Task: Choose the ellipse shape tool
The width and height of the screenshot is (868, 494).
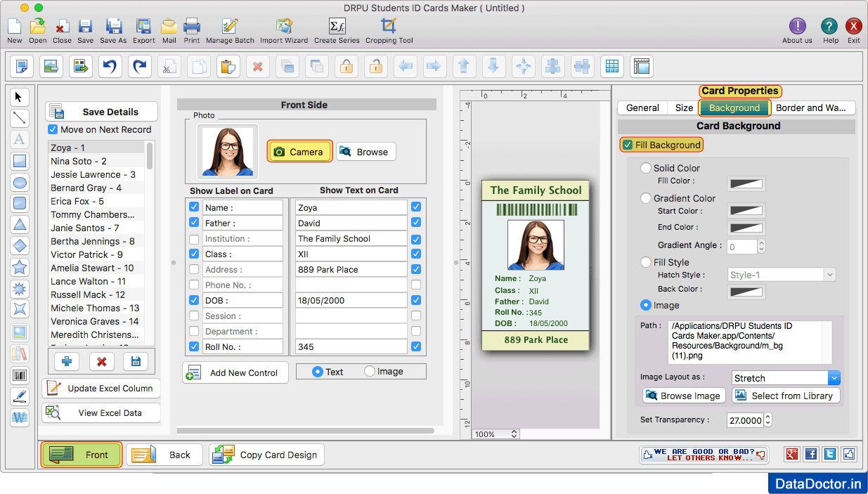Action: pyautogui.click(x=20, y=183)
